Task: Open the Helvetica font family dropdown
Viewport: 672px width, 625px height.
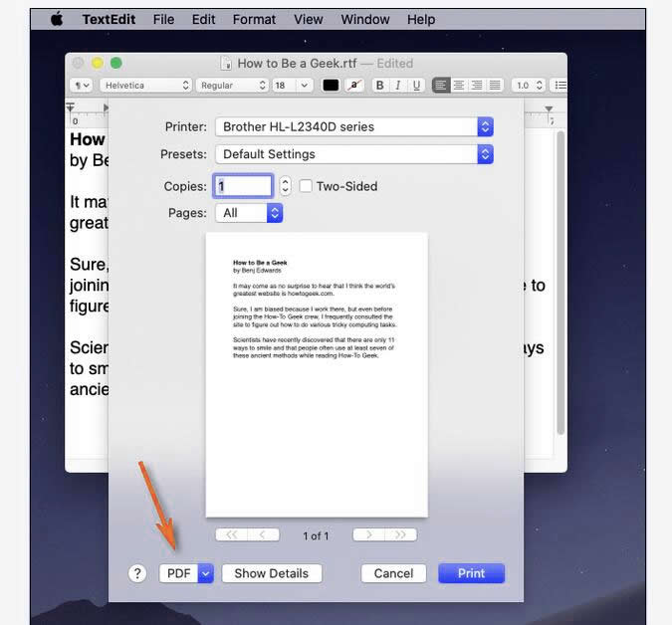Action: point(145,86)
